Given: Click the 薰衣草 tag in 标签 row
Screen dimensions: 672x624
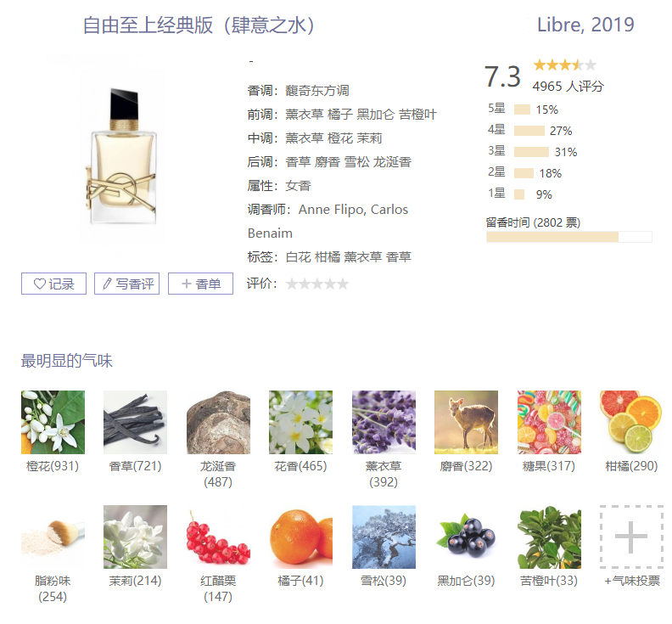Looking at the screenshot, I should pos(363,257).
